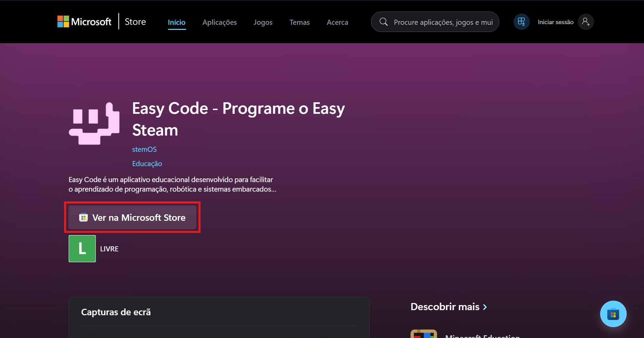Image resolution: width=644 pixels, height=338 pixels.
Task: Select the Temas tab
Action: (x=299, y=22)
